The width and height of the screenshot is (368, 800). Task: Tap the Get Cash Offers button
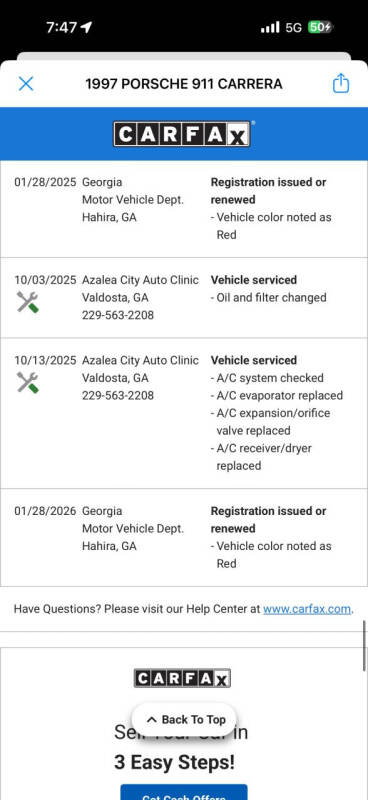(184, 792)
